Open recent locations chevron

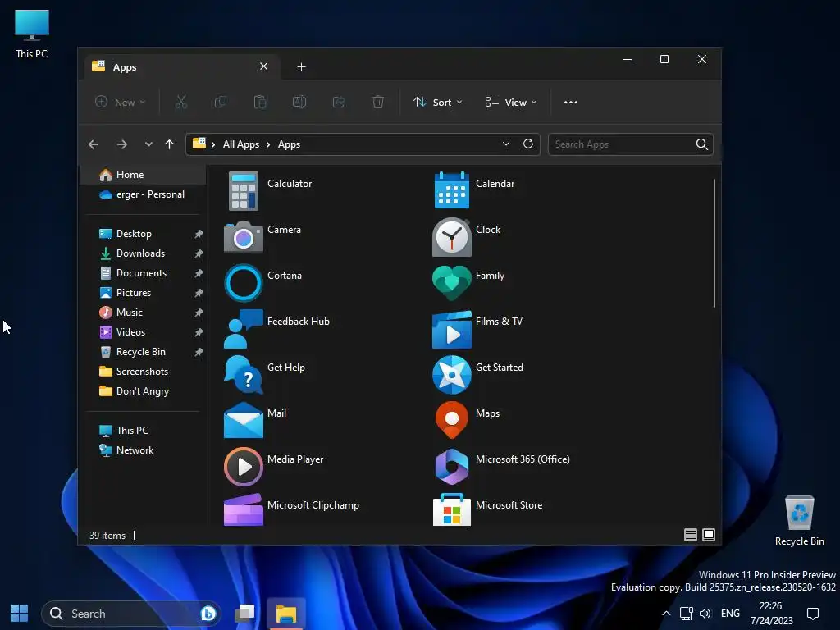[x=148, y=144]
